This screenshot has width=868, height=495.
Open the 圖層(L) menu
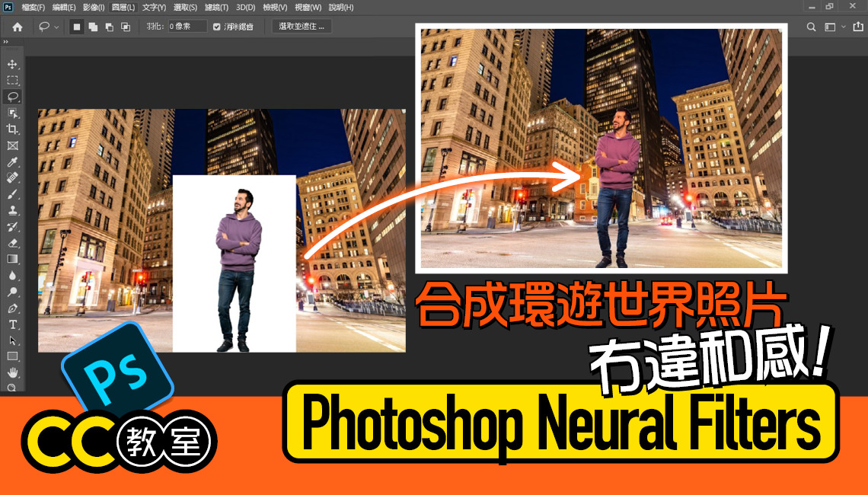pos(123,7)
